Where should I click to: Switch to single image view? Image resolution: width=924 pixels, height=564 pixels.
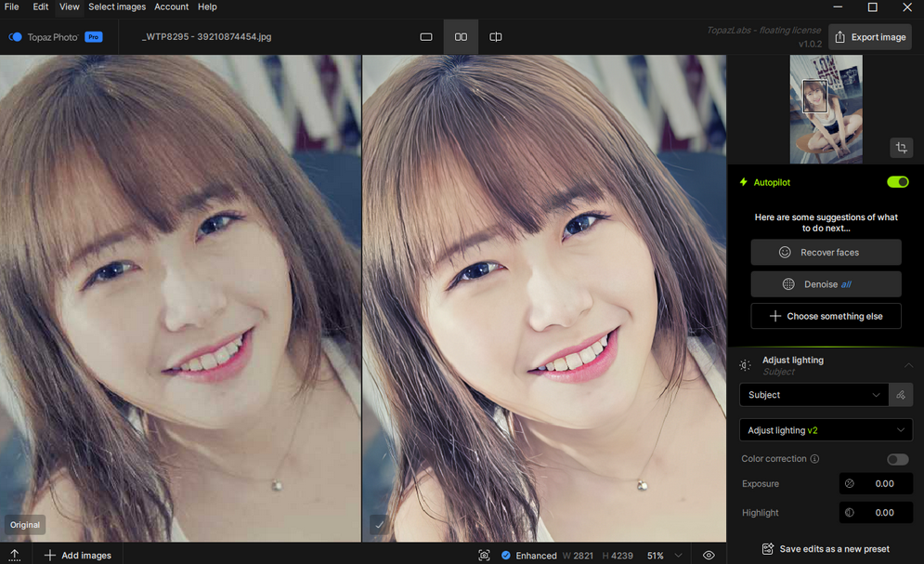coord(426,37)
